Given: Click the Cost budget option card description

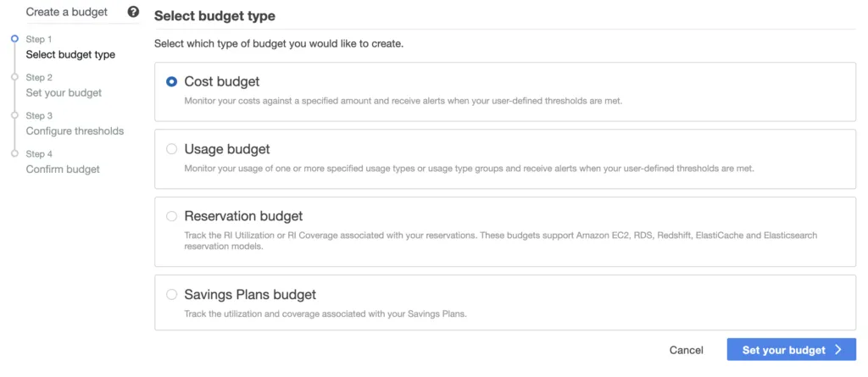Looking at the screenshot, I should coord(403,102).
